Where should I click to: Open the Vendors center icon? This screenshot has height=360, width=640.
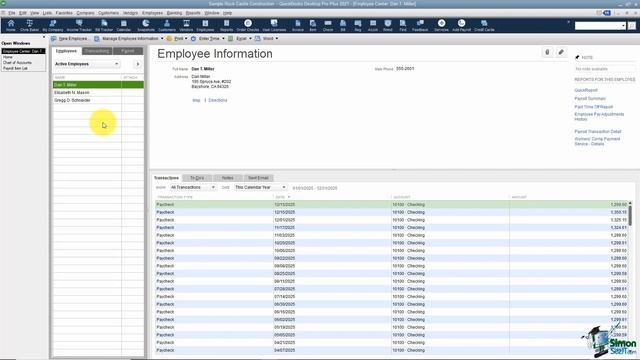(186, 25)
